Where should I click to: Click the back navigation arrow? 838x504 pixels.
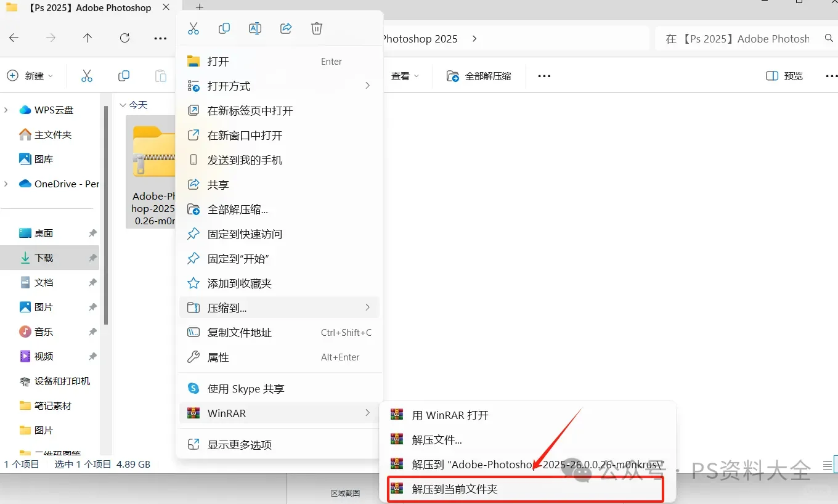point(12,38)
